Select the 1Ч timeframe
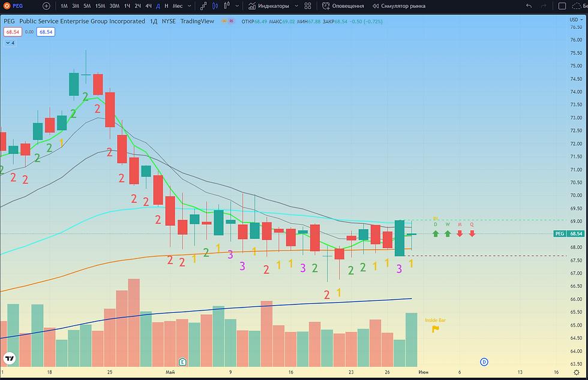Image resolution: width=588 pixels, height=380 pixels. 127,6
